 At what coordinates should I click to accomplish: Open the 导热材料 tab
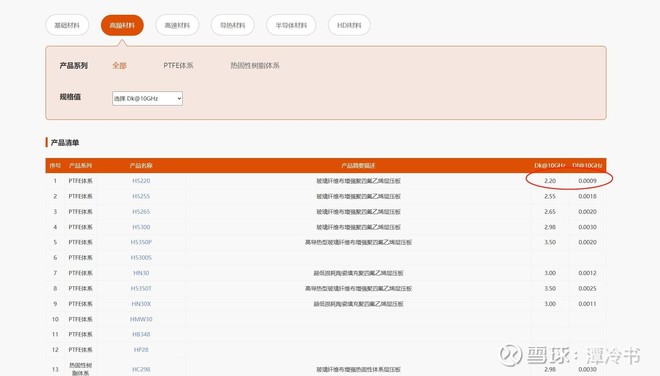click(x=233, y=25)
